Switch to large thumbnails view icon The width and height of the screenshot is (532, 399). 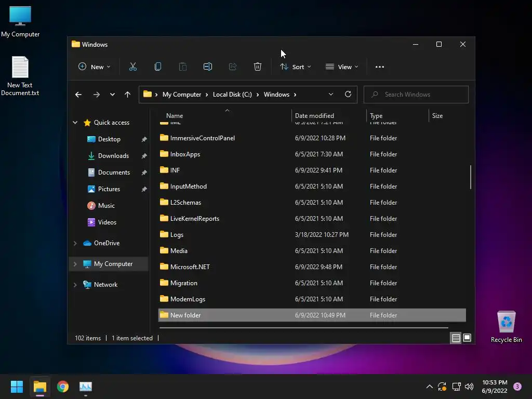pos(467,338)
